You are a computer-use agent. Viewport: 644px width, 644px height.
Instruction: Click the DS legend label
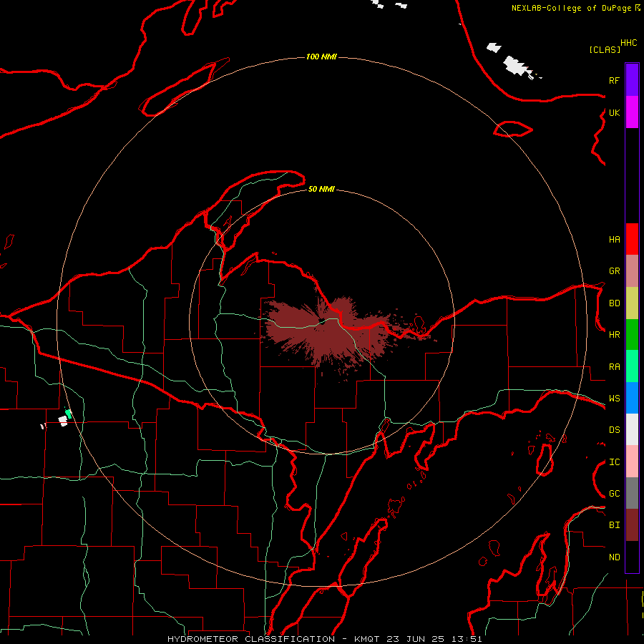(x=614, y=430)
